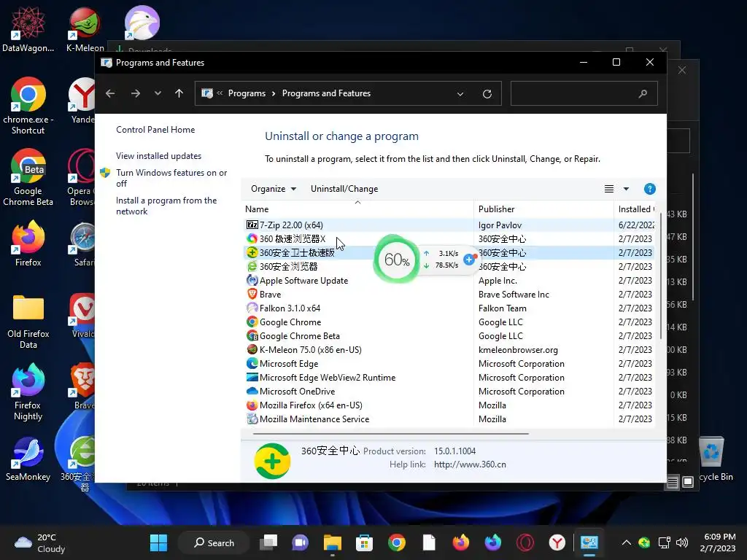Viewport: 747px width, 560px height.
Task: Open Google Chrome Beta desktop shortcut
Action: tap(28, 177)
